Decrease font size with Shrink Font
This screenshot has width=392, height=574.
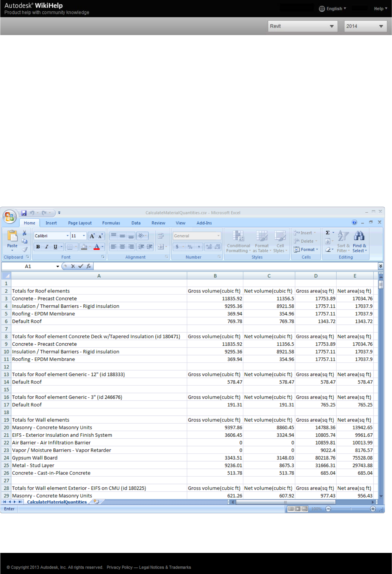101,236
